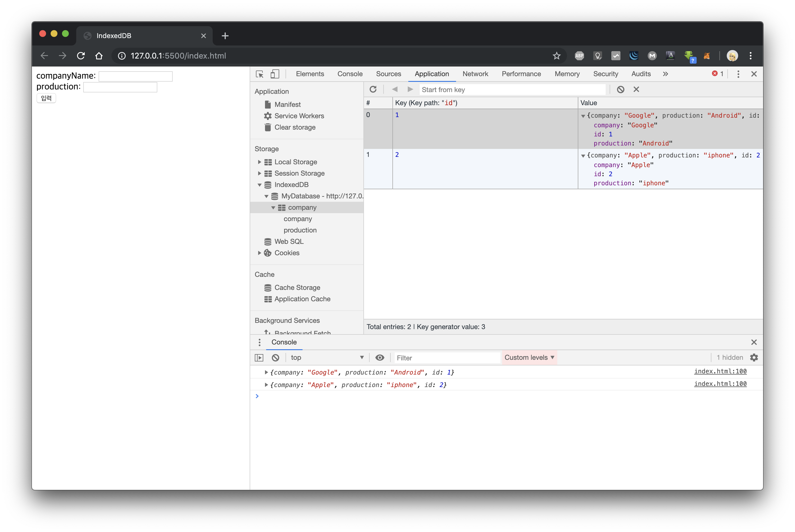The width and height of the screenshot is (795, 532).
Task: Switch to the Network tab
Action: [x=475, y=74]
